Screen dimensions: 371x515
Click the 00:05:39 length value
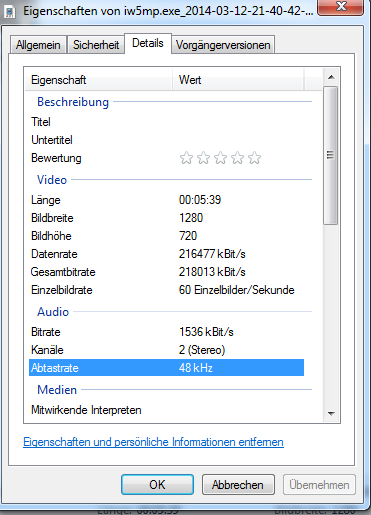pos(200,200)
